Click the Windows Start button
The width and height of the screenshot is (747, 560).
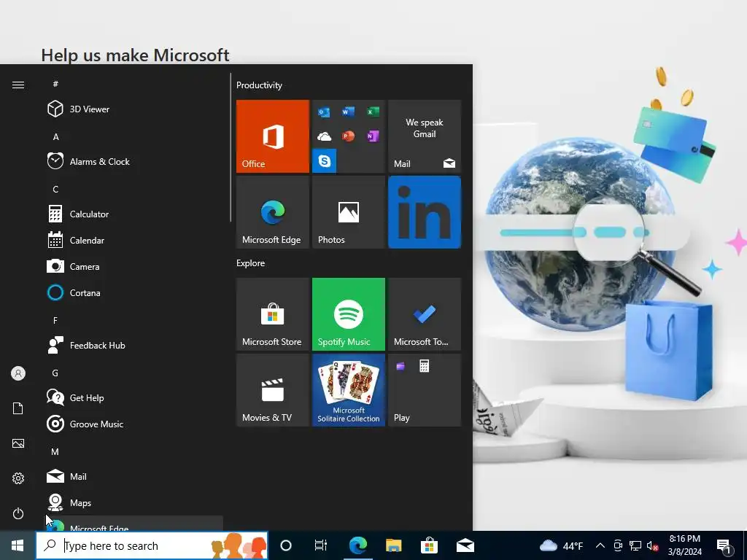(x=18, y=545)
